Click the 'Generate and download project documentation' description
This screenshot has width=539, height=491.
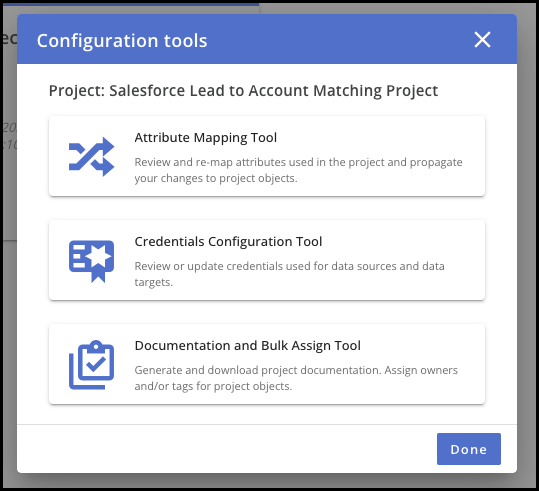pos(296,378)
